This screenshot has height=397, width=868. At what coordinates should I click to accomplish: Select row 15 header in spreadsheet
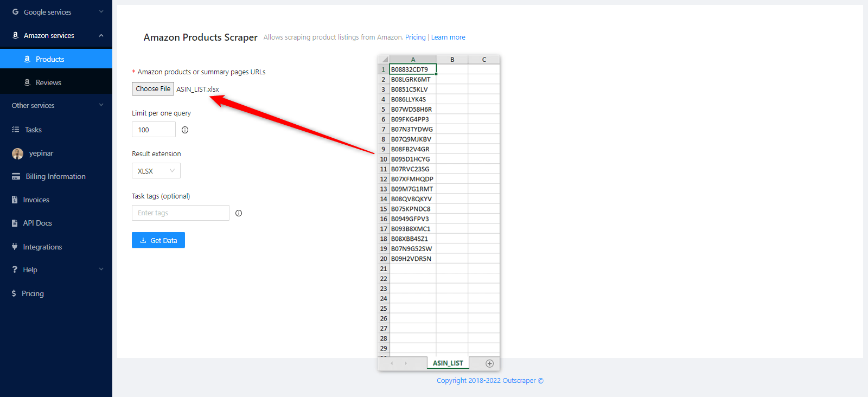[384, 209]
